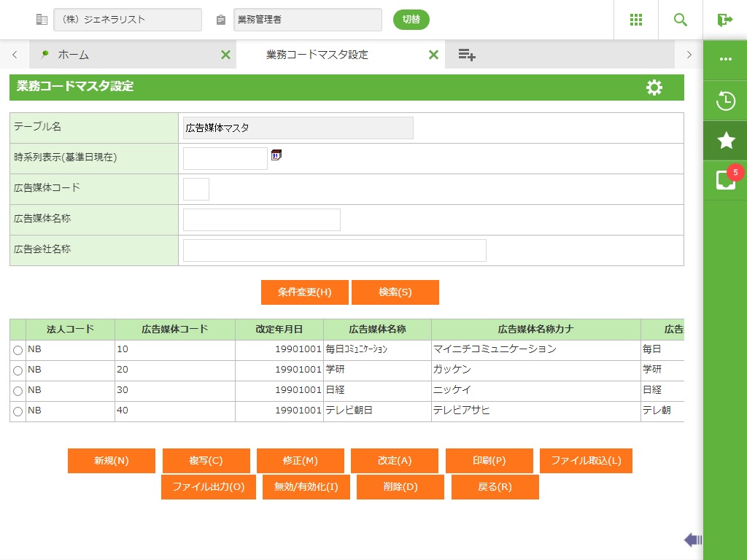This screenshot has width=747, height=560.
Task: Click the logout icon in top-right
Action: (724, 20)
